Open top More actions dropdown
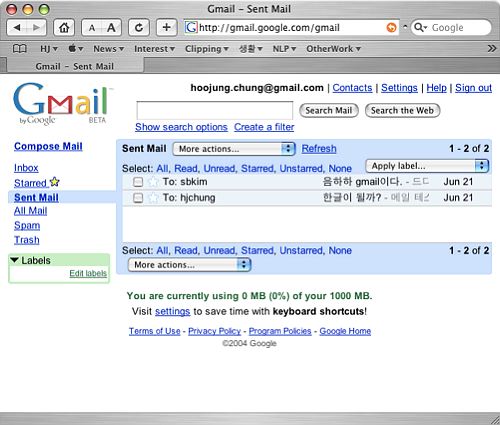Image resolution: width=500 pixels, height=425 pixels. click(x=234, y=149)
